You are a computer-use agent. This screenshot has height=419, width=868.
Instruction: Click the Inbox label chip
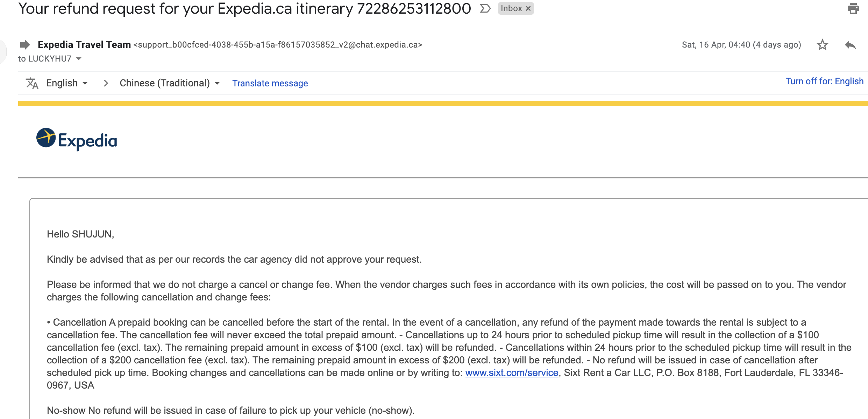point(512,8)
